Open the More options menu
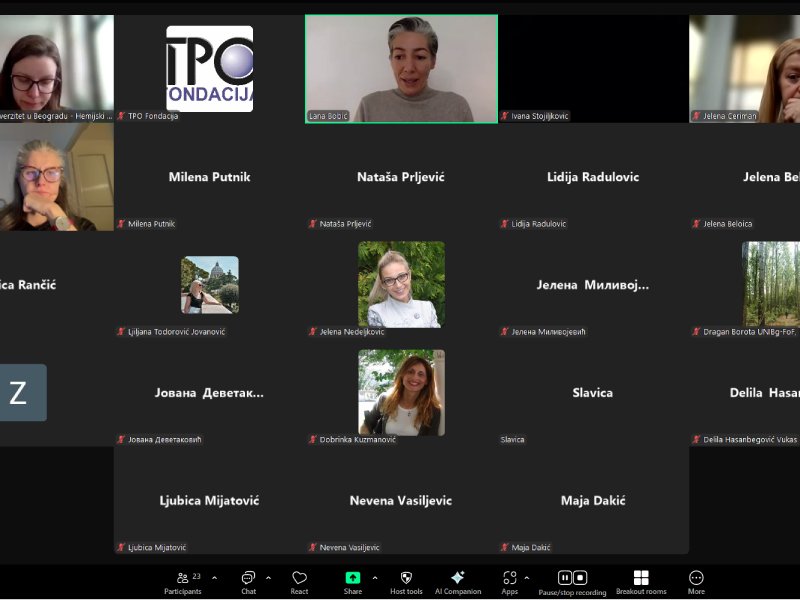The height and width of the screenshot is (600, 800). (x=696, y=579)
